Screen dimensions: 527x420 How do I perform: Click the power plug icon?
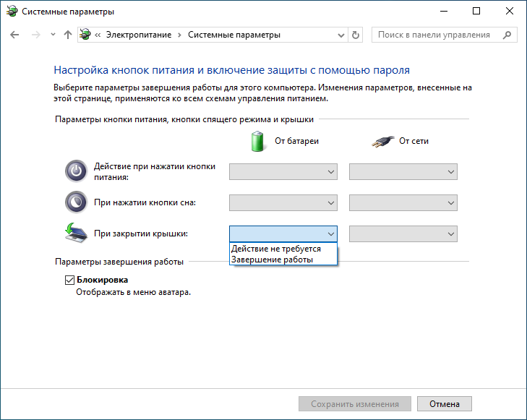coord(382,141)
